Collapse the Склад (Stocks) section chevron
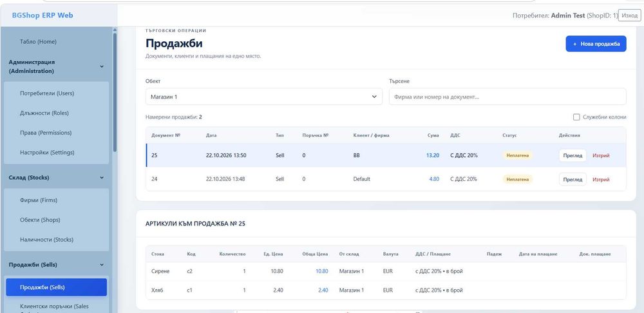Viewport: 644px width, 313px height. (102, 178)
